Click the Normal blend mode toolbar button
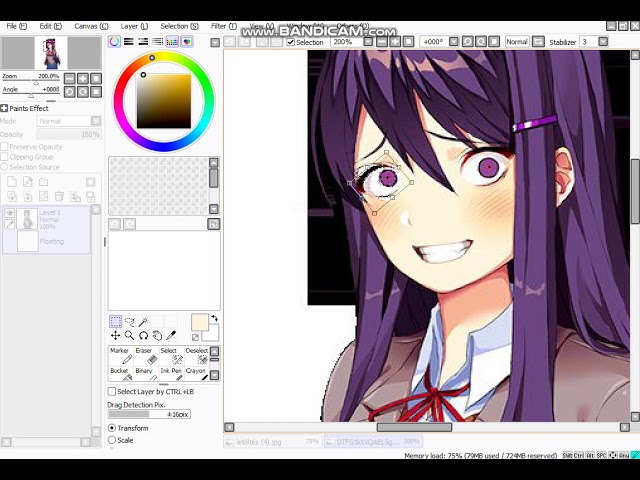 point(517,42)
